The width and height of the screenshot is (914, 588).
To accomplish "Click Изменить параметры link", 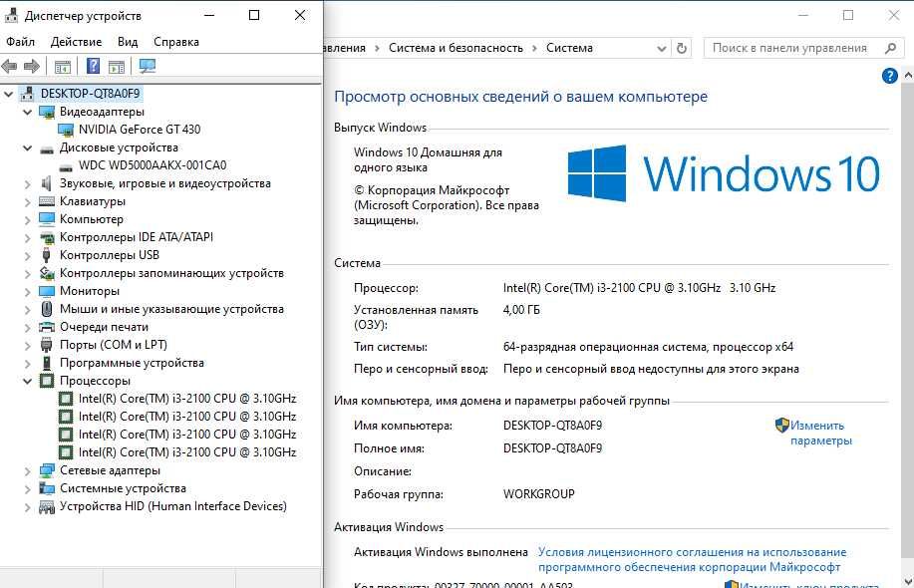I will coord(820,433).
